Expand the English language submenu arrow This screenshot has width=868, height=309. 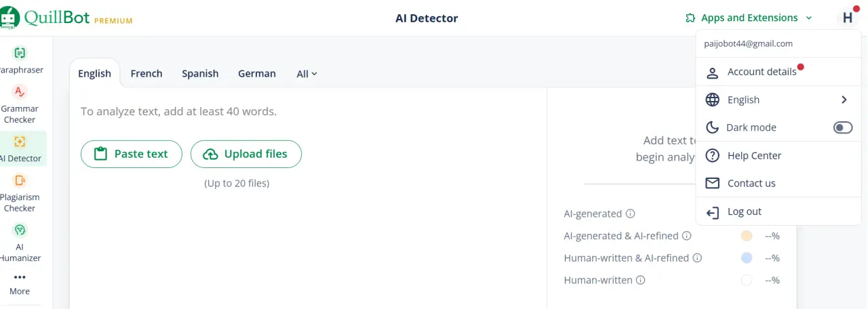[844, 100]
